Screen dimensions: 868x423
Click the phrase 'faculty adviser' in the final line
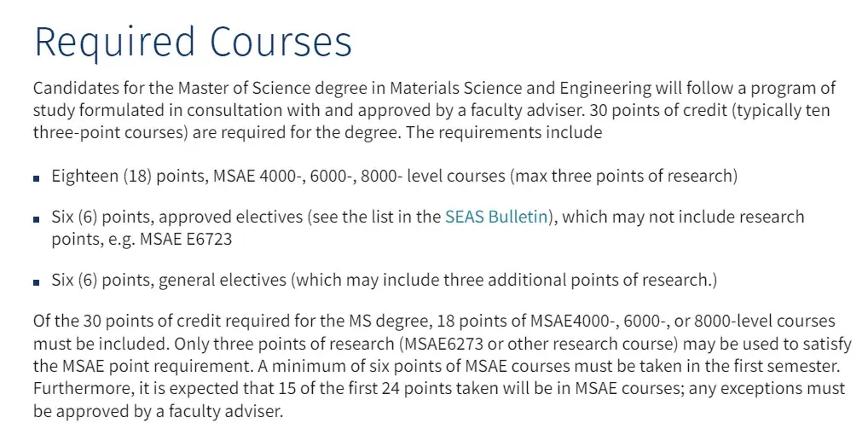(x=223, y=411)
